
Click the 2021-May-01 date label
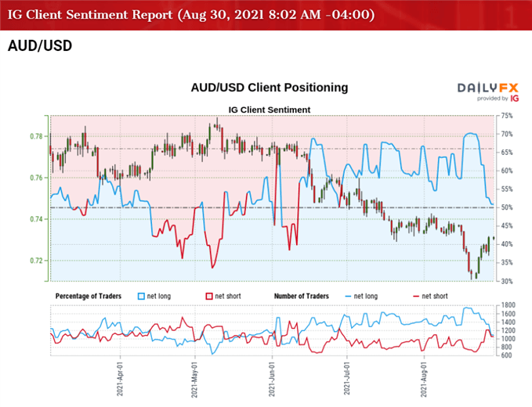pyautogui.click(x=194, y=380)
